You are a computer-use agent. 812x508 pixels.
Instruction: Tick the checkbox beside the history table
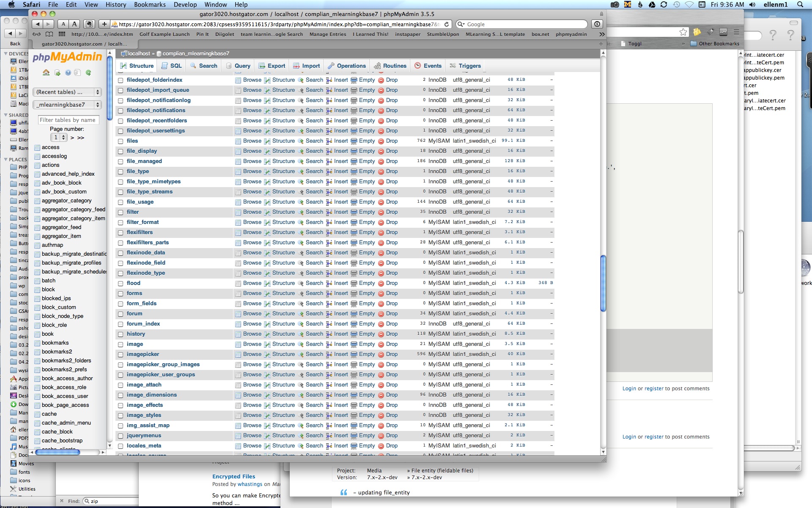coord(121,334)
